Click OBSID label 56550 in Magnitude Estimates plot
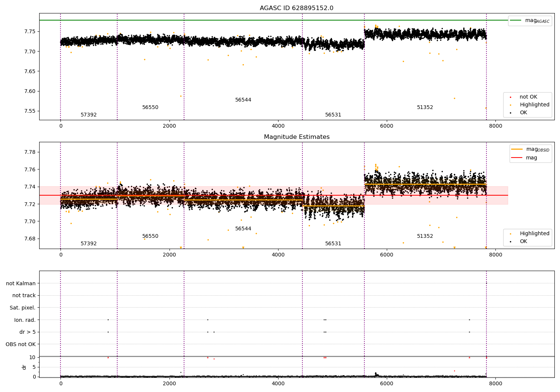The height and width of the screenshot is (392, 560). coord(150,236)
